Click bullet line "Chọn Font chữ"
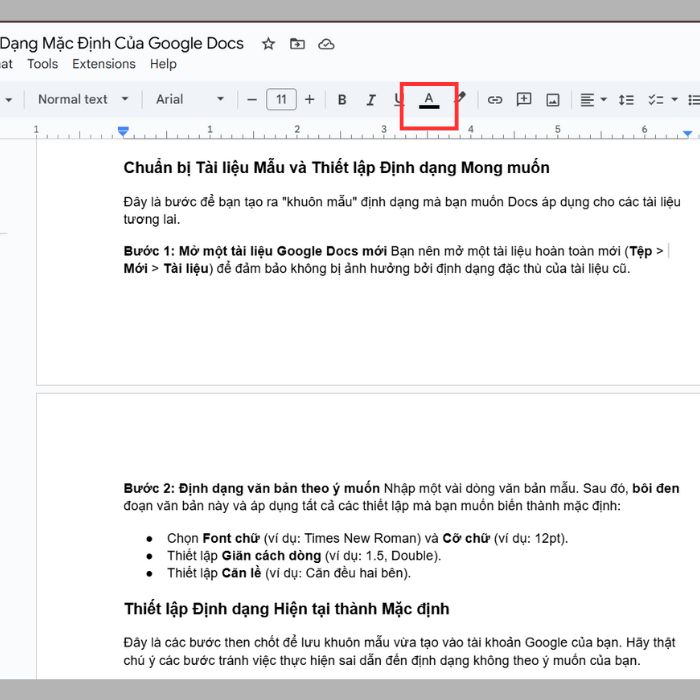The width and height of the screenshot is (700, 700). [x=367, y=538]
